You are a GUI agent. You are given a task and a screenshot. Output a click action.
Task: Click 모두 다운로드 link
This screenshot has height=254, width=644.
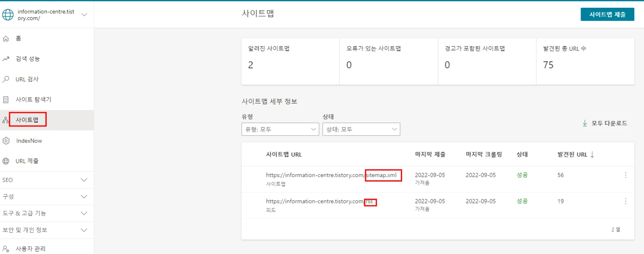pyautogui.click(x=609, y=123)
